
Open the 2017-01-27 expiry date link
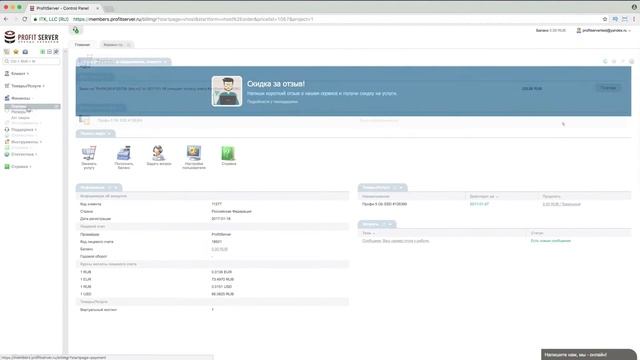tap(479, 204)
